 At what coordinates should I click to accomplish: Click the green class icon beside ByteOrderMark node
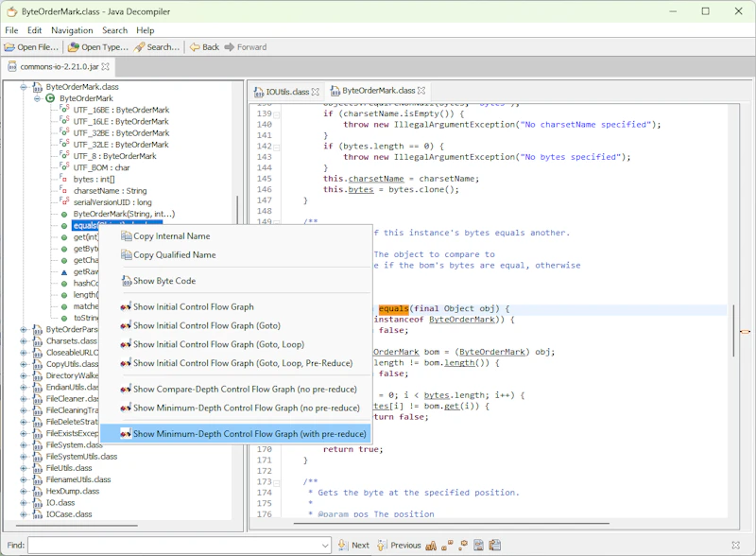click(x=50, y=98)
